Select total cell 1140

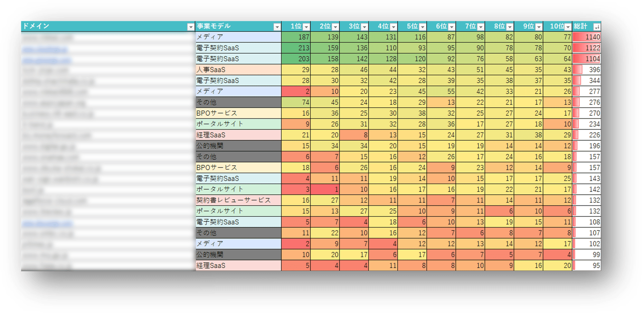coord(587,37)
